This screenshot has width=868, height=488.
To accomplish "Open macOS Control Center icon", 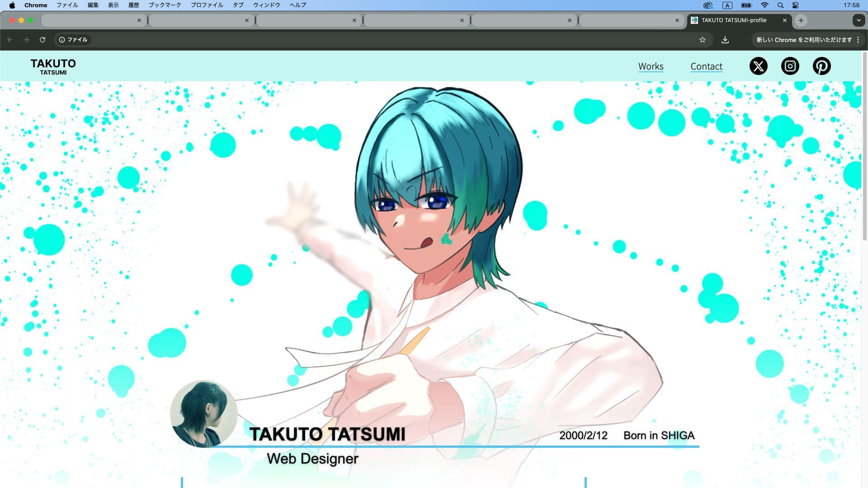I will [x=796, y=5].
